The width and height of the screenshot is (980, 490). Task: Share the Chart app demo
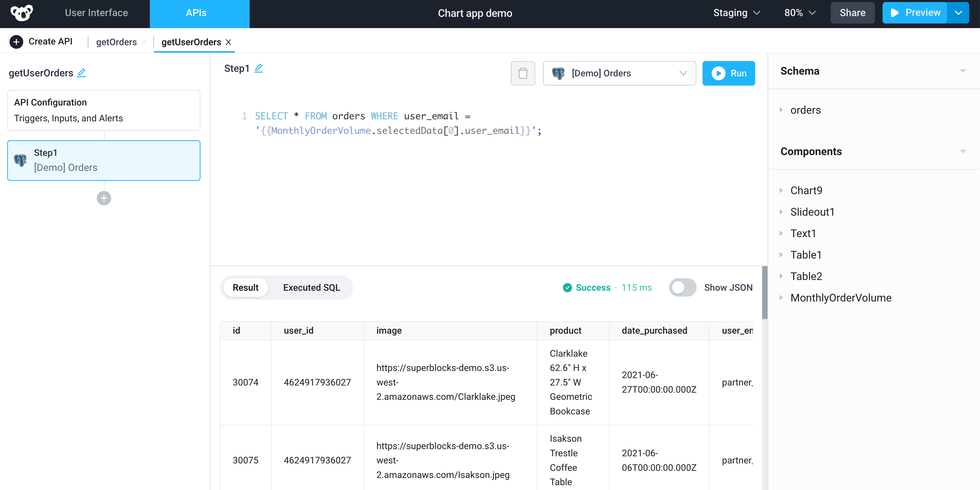click(852, 13)
